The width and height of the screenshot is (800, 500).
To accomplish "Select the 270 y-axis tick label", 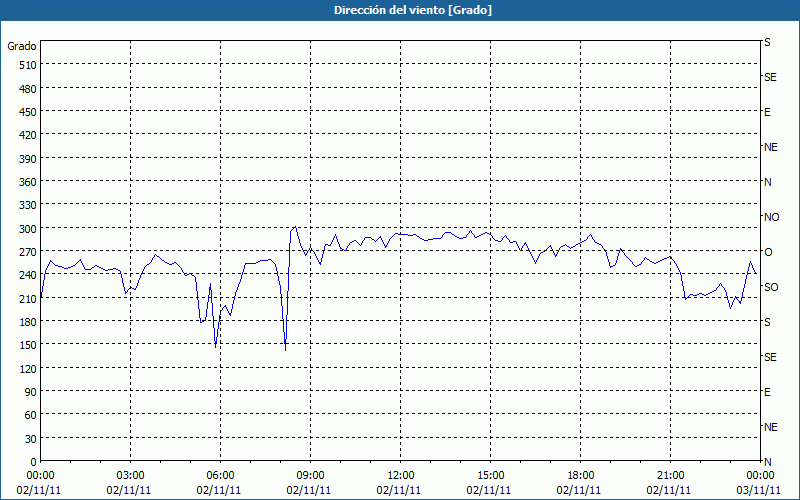I will point(29,252).
